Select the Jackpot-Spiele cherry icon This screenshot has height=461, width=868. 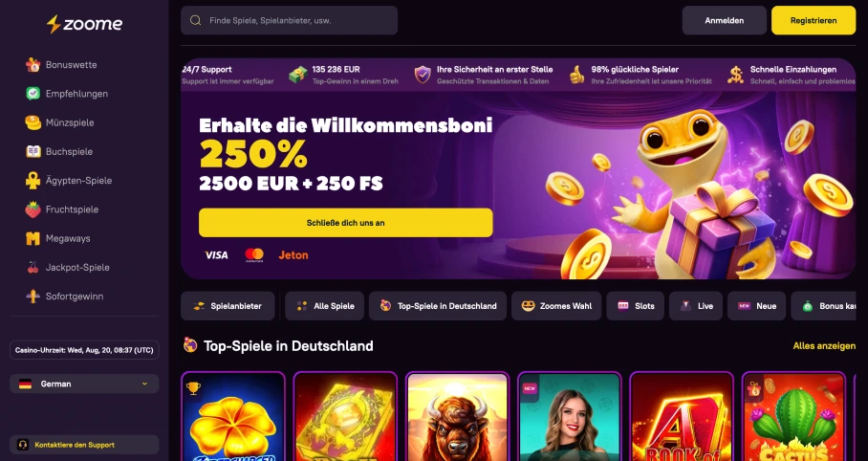pos(33,268)
